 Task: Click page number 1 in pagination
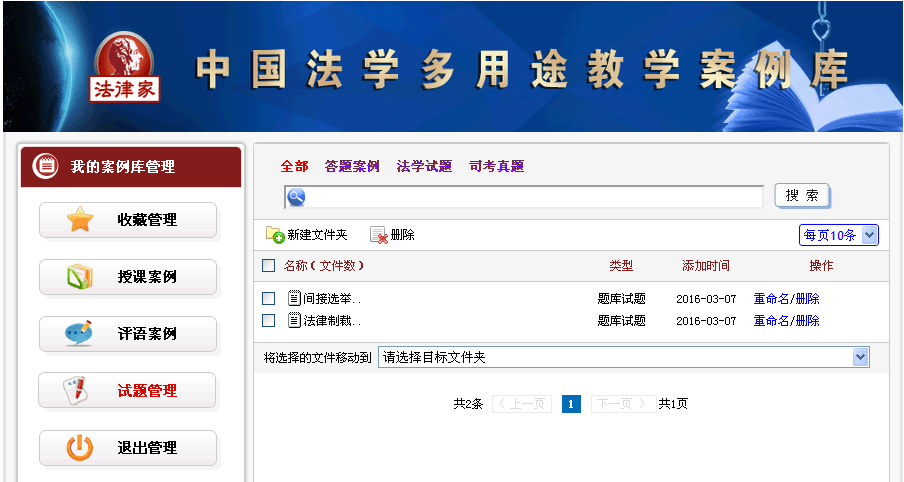click(x=571, y=404)
